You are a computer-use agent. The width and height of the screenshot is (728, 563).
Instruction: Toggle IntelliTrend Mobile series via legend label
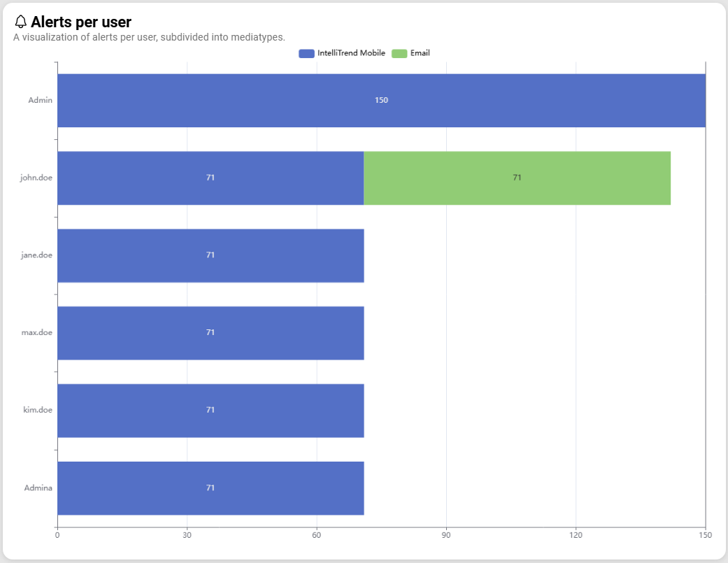[351, 53]
